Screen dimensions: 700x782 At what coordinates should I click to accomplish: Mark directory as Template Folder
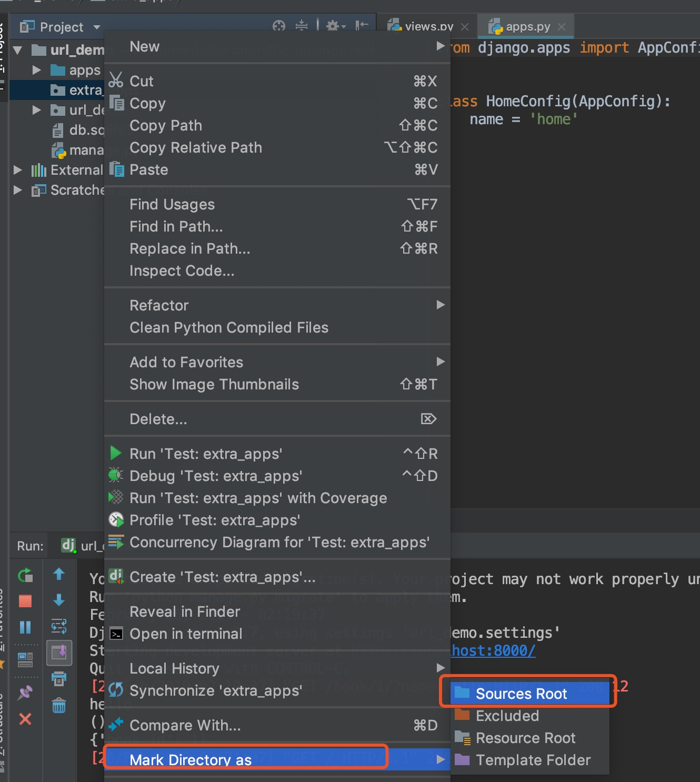point(530,760)
